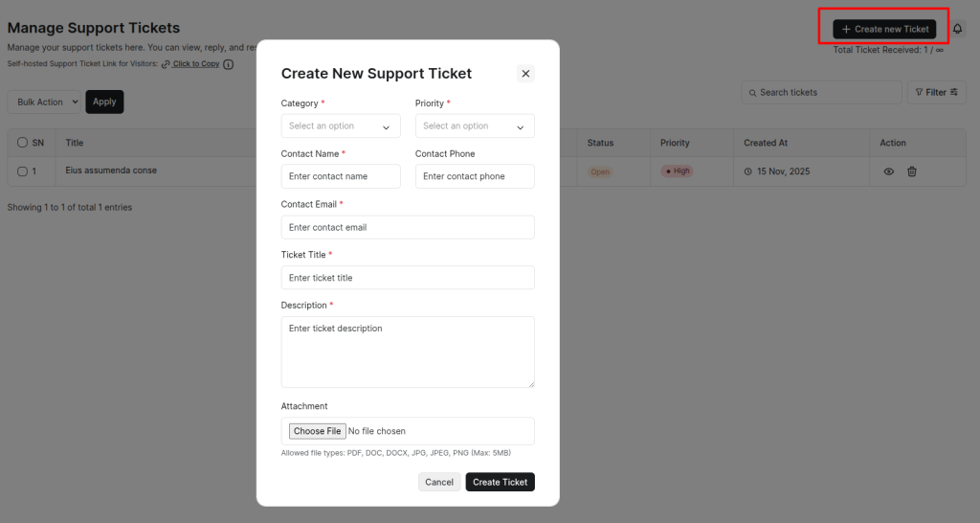The height and width of the screenshot is (523, 980).
Task: Click the eye icon to view ticket
Action: 889,171
